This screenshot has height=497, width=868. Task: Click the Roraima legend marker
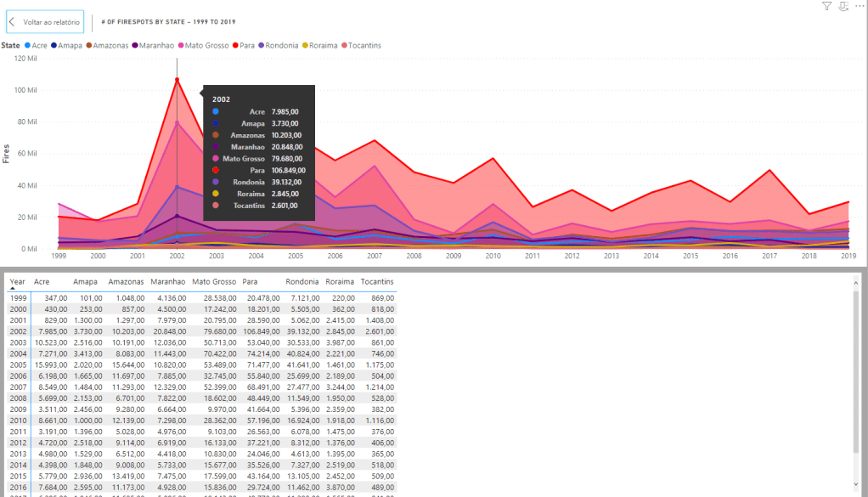(x=305, y=45)
